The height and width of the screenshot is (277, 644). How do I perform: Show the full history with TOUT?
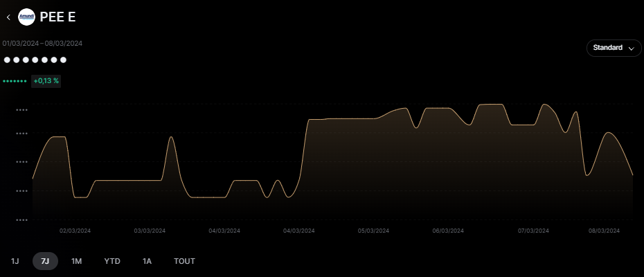tap(184, 261)
